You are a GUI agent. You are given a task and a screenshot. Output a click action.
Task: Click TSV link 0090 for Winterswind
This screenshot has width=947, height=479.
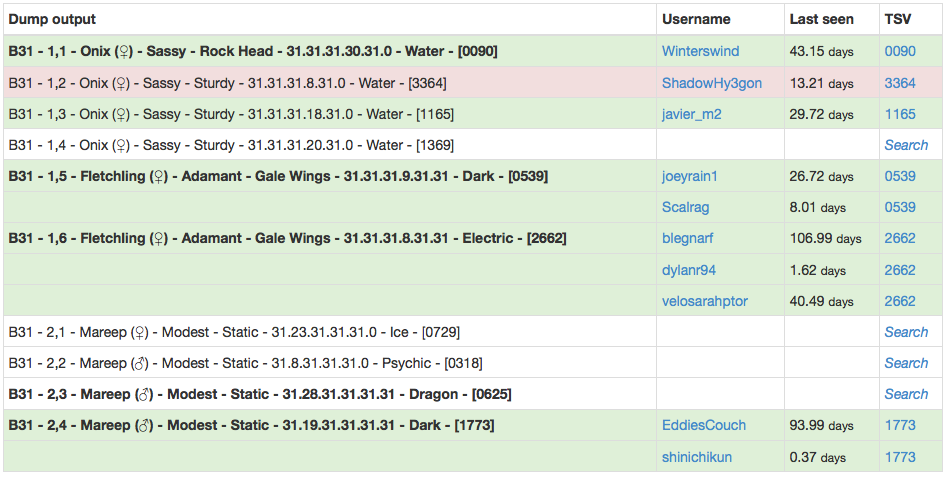899,51
